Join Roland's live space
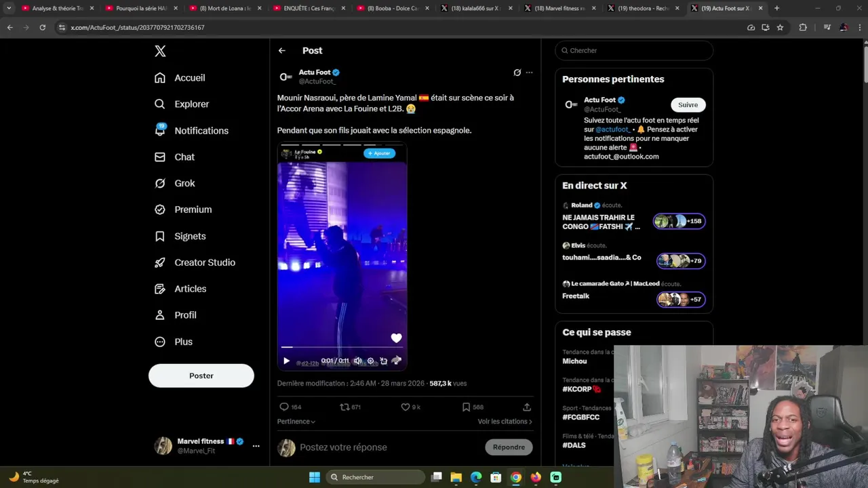The width and height of the screenshot is (868, 488). (x=633, y=218)
